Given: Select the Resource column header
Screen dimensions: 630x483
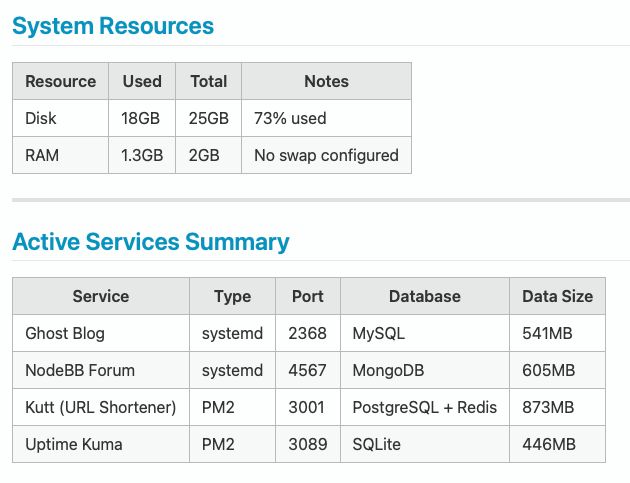Looking at the screenshot, I should point(60,82).
